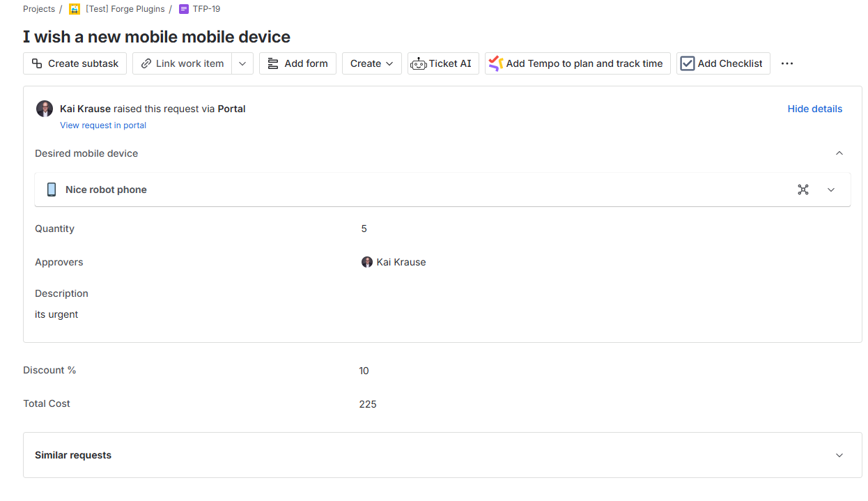Click the Create subtask button

[75, 63]
